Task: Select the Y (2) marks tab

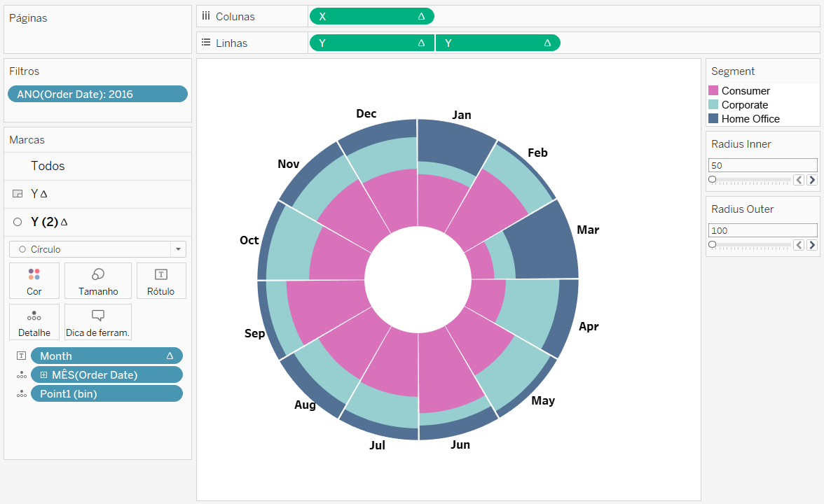Action: 98,222
